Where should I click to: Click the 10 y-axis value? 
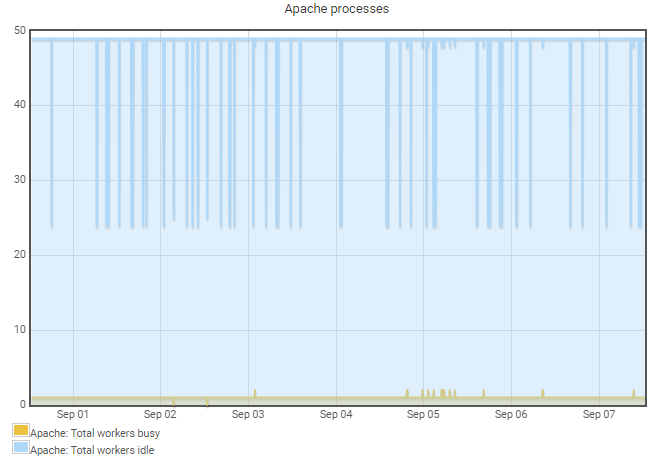point(20,330)
